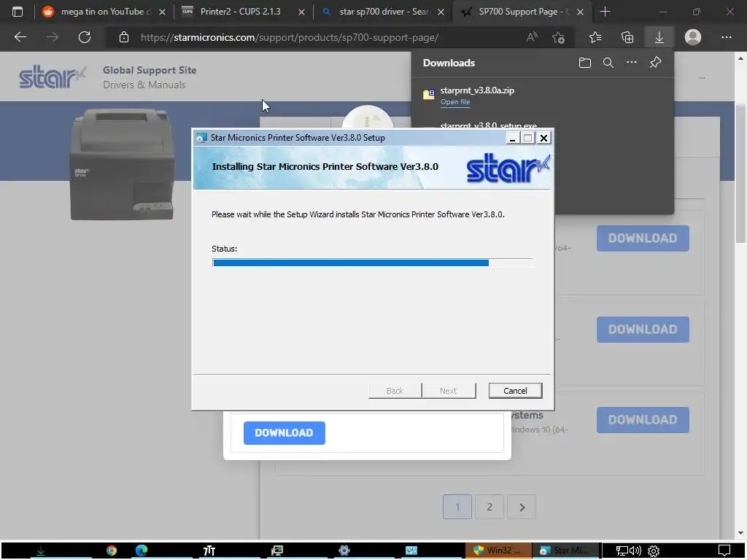Open downloads folder icon in Downloads panel
747x560 pixels.
585,63
